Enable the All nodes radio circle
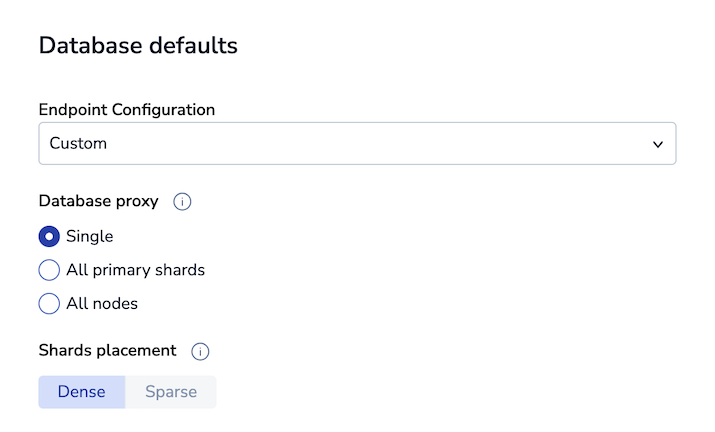Screen dimensions: 715x432 (x=49, y=303)
